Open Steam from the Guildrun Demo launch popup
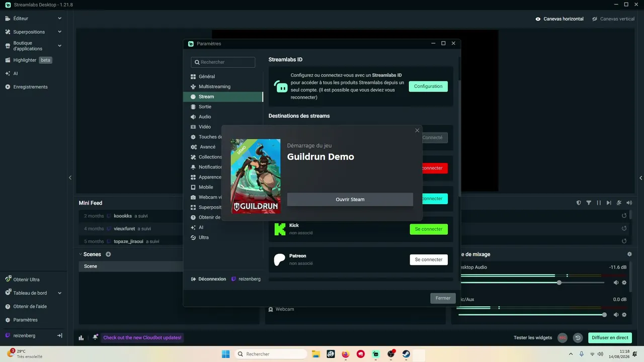 coord(350,199)
